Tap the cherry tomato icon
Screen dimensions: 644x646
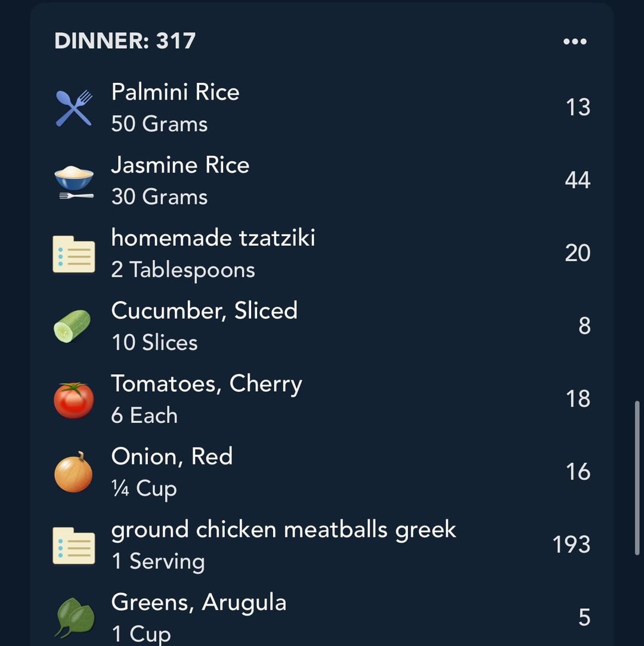click(74, 400)
